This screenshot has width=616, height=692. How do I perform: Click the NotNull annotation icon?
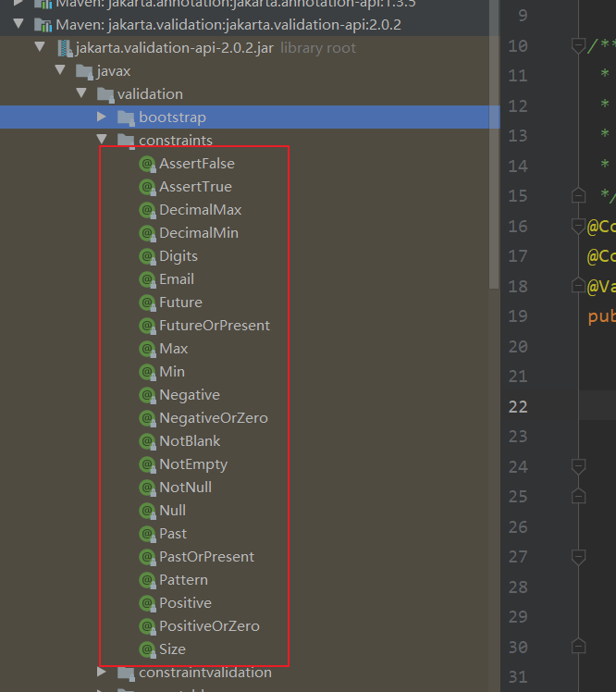147,488
